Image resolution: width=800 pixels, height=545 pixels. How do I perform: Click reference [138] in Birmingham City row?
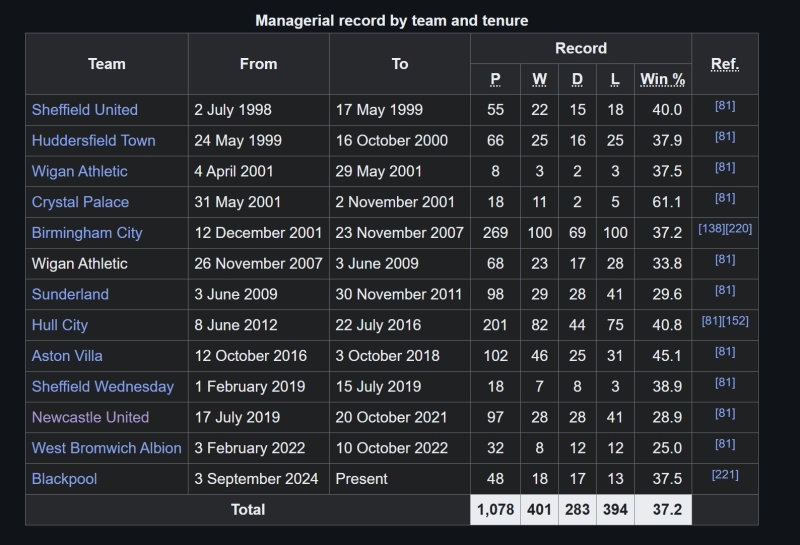[711, 229]
